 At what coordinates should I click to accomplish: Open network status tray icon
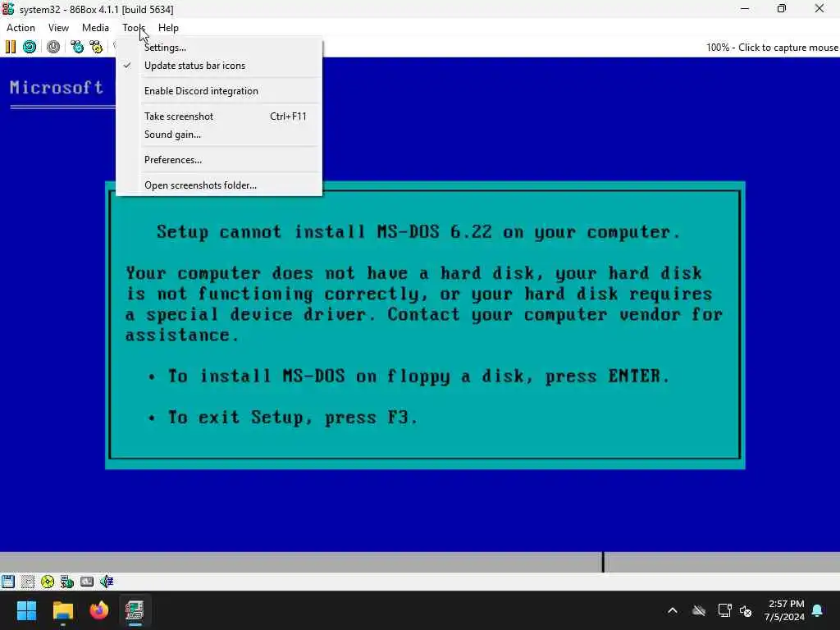click(x=725, y=610)
